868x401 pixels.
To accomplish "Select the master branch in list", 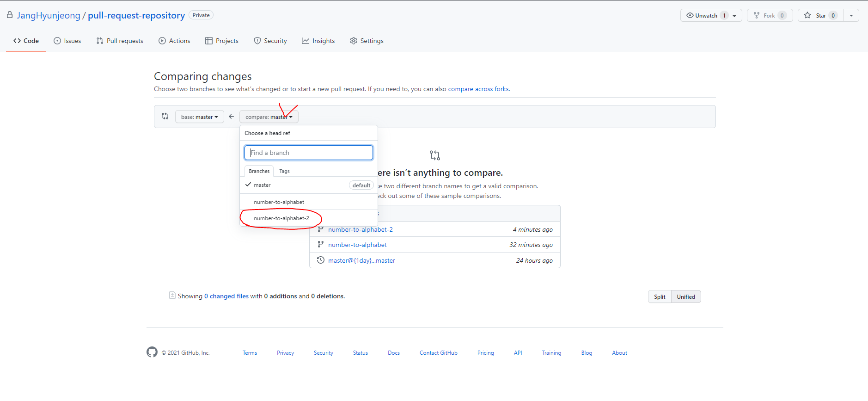I will [309, 185].
